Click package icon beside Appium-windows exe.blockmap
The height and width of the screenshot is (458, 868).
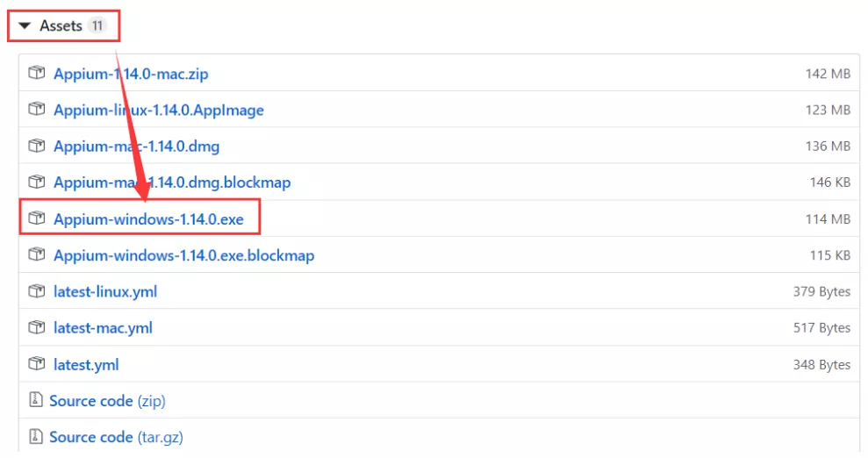[x=37, y=254]
